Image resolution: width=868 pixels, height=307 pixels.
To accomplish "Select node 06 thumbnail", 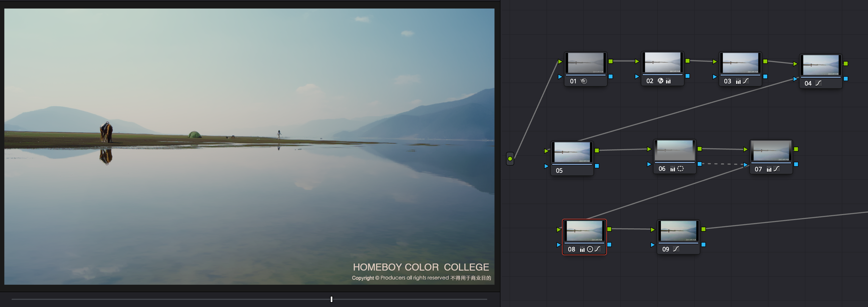I will pos(674,150).
